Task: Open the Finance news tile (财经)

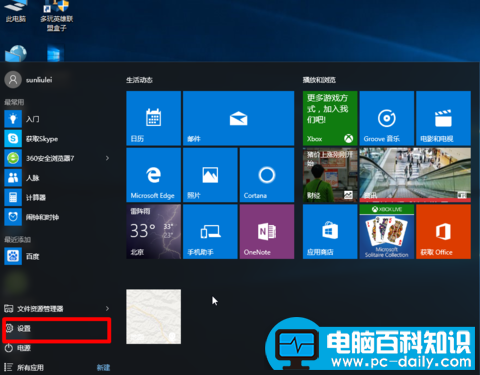Action: click(x=330, y=175)
